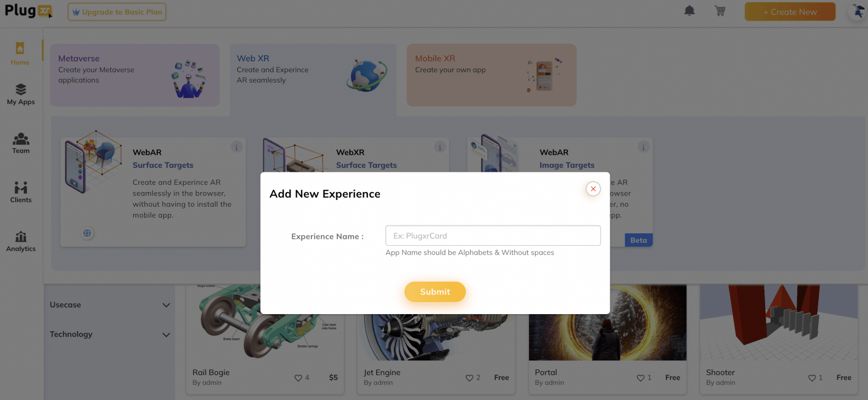868x400 pixels.
Task: Select My Apps from the sidebar
Action: (20, 93)
